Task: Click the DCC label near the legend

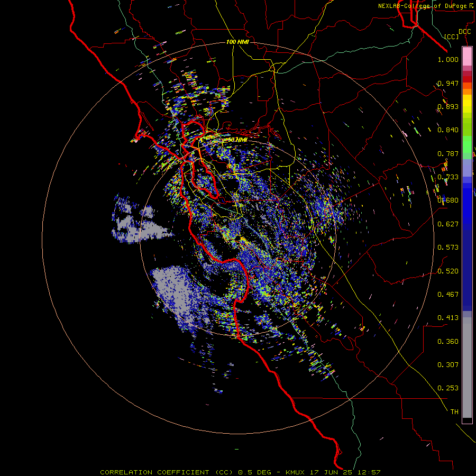Action: click(465, 32)
